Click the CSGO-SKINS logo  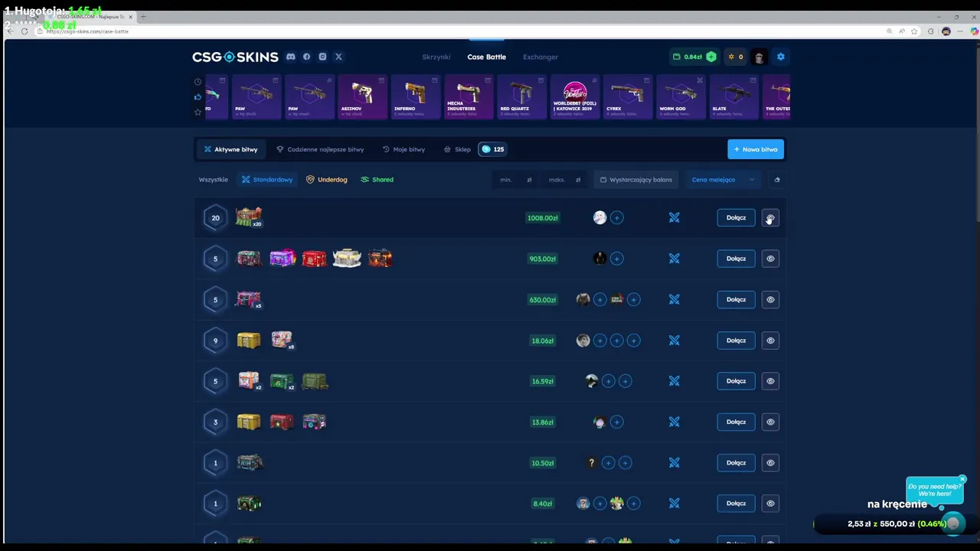coord(235,57)
